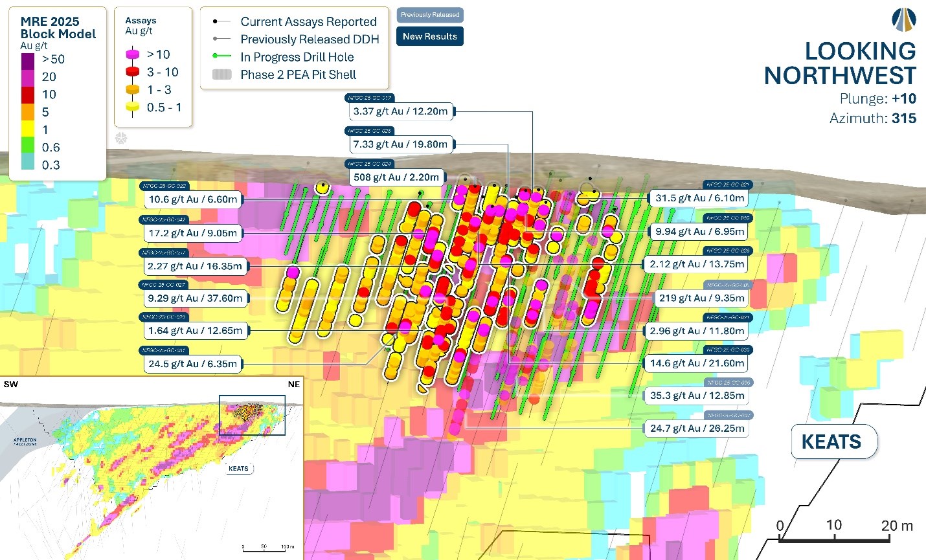The image size is (926, 560).
Task: Click the 9.29 g/t Au / 37.60m callout
Action: pyautogui.click(x=195, y=298)
